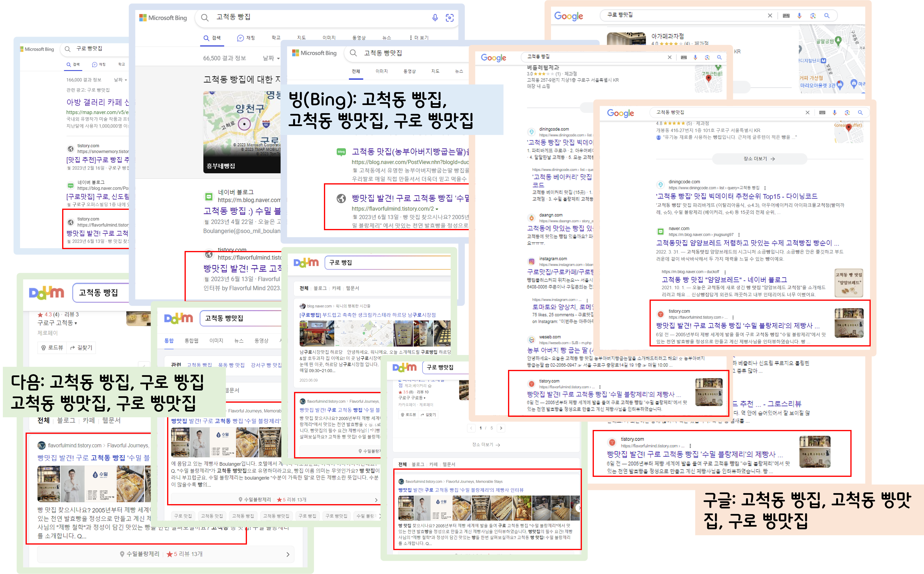This screenshot has height=574, width=924.
Task: Click magnifier search icon in Google '고척동 빵집' bar
Action: pyautogui.click(x=719, y=57)
